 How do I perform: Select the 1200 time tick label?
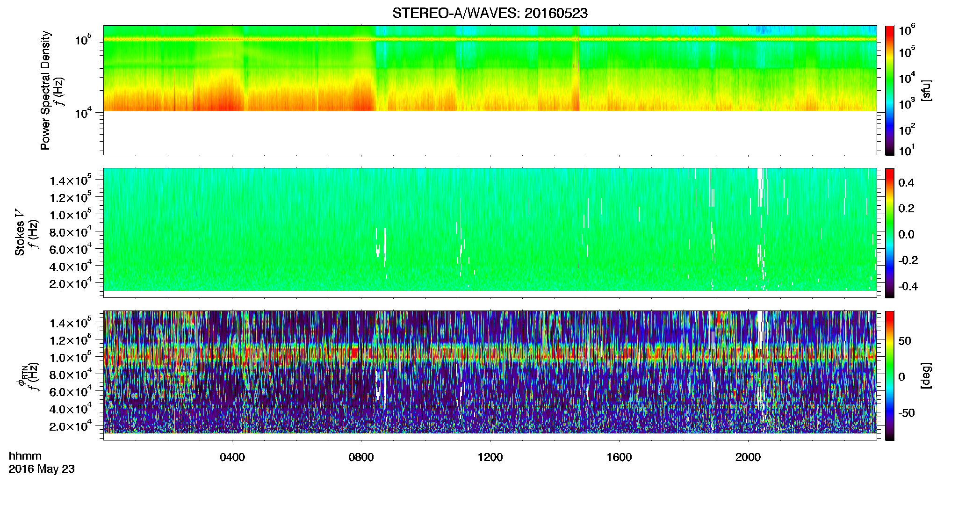pyautogui.click(x=490, y=457)
